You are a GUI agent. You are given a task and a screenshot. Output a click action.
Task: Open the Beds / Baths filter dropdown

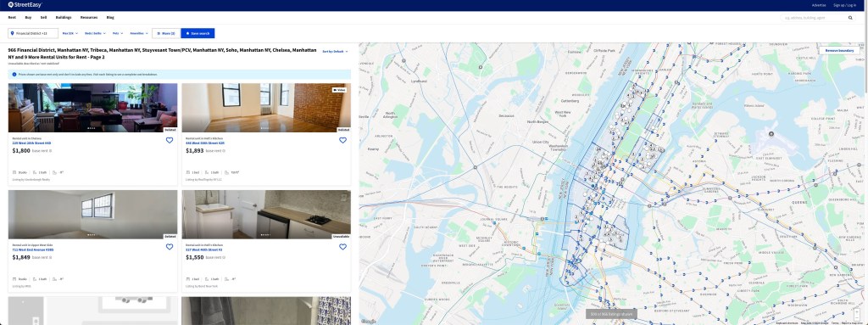[95, 33]
